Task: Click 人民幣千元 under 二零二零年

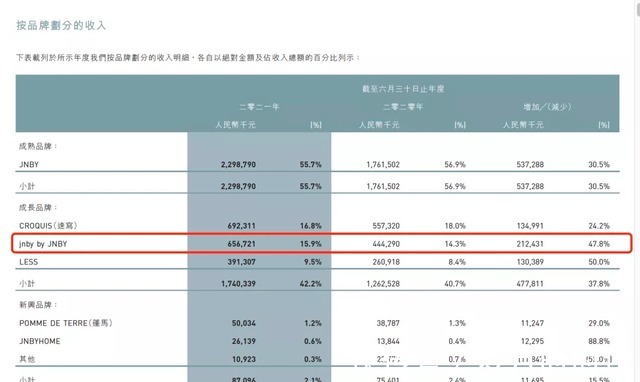Action: coord(379,125)
